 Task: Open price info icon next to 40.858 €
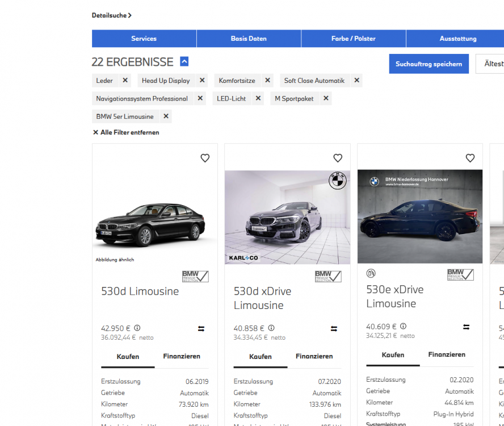coord(271,328)
